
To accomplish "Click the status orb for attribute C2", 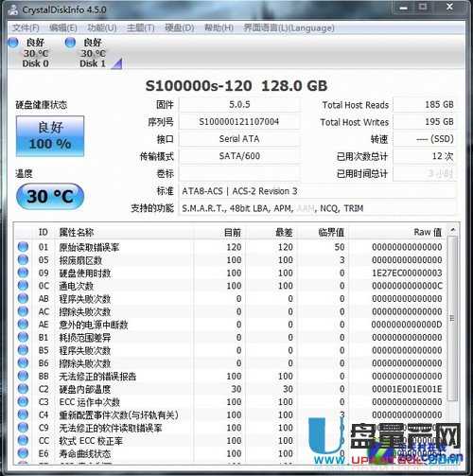I will point(23,389).
